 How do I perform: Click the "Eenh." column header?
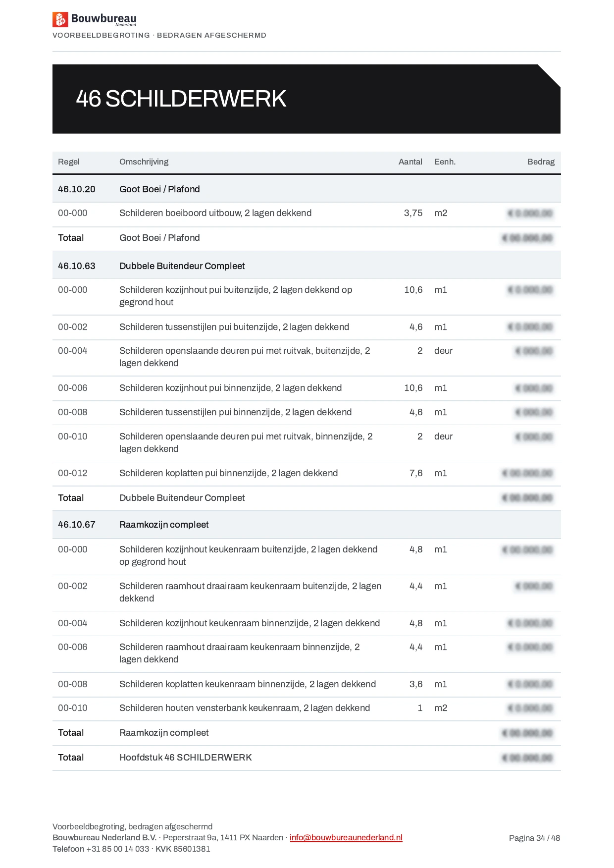(x=445, y=162)
